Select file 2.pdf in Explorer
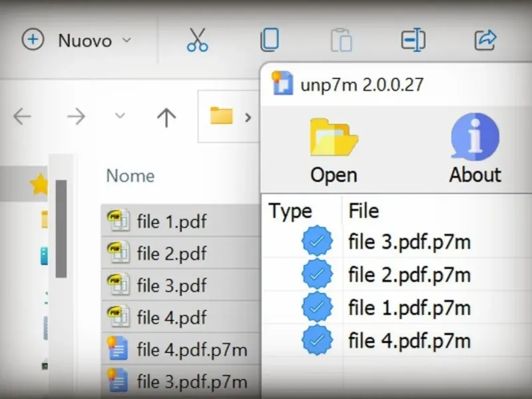The height and width of the screenshot is (399, 532). coord(181,253)
